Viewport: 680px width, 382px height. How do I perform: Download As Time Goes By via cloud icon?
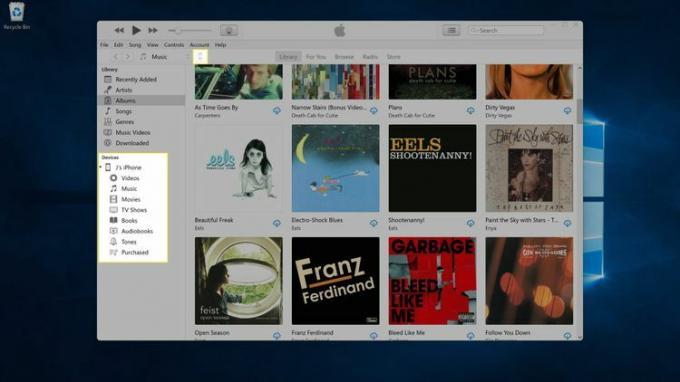(x=277, y=111)
